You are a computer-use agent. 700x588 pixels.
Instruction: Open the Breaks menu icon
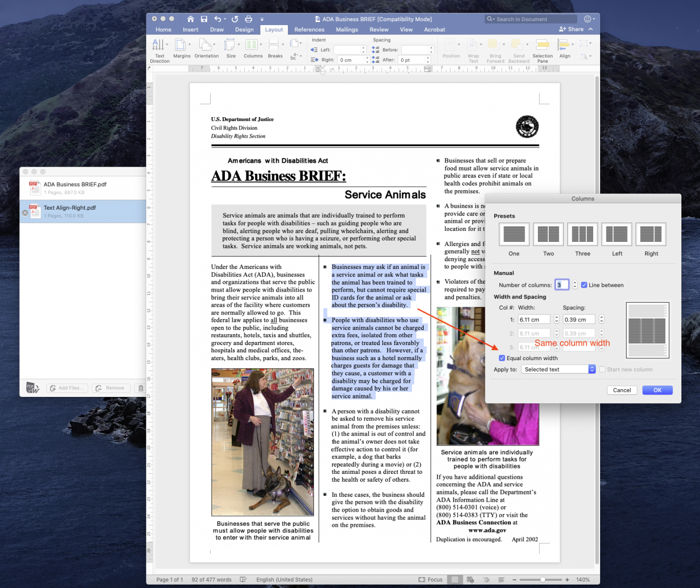click(x=275, y=49)
